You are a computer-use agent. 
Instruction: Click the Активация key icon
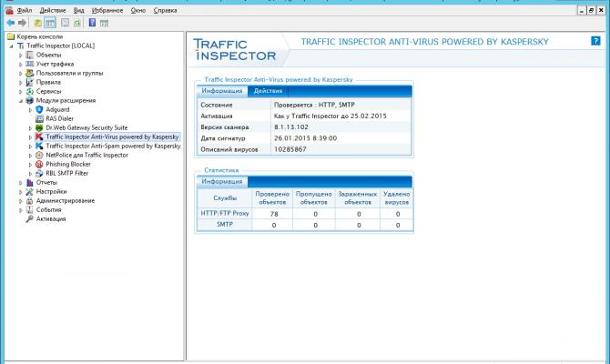[29, 219]
